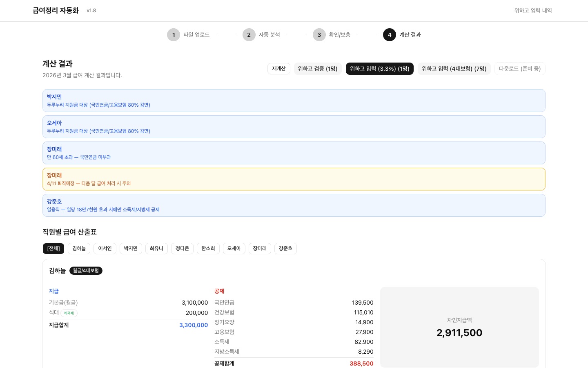
Task: Filter table by 김하늘
Action: pyautogui.click(x=79, y=249)
